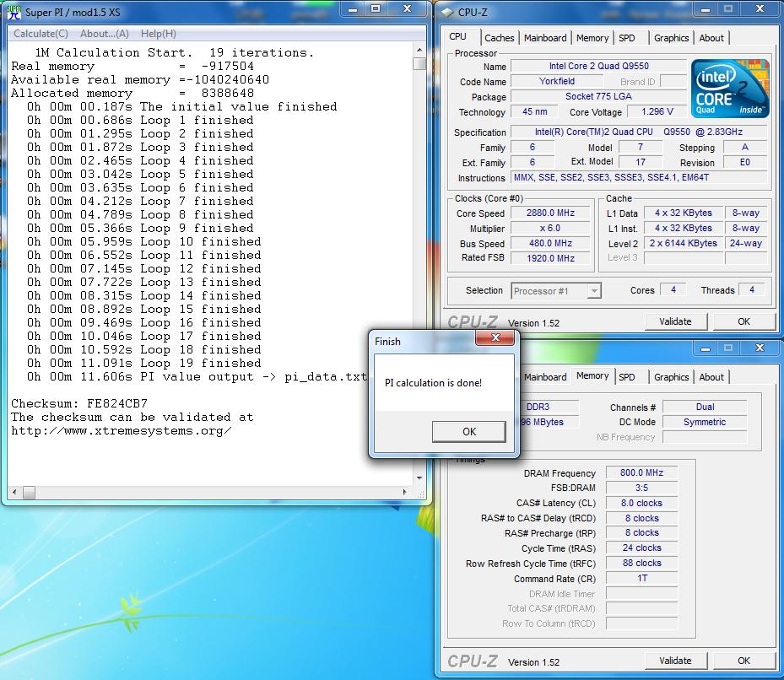Click the Super PI vertical scrollbar thumb

point(419,63)
